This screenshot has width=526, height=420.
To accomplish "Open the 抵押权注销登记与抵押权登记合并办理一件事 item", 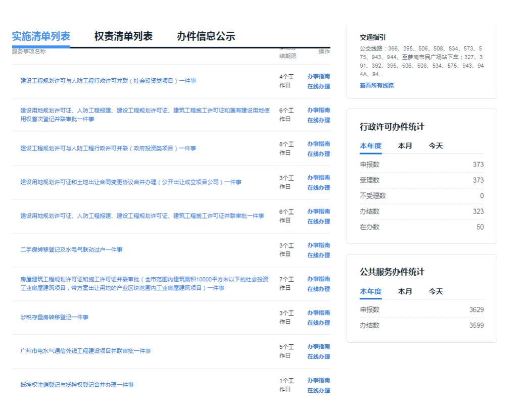I will pyautogui.click(x=77, y=385).
